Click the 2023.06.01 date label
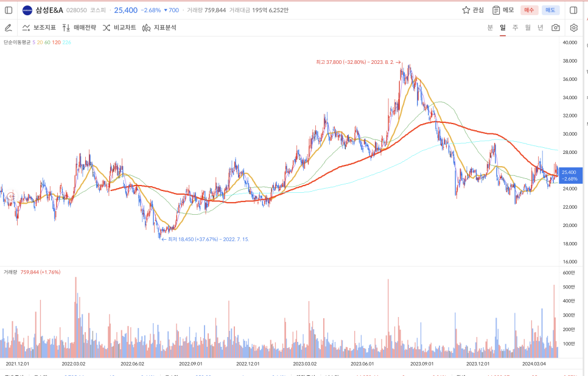588x376 pixels. pos(362,364)
